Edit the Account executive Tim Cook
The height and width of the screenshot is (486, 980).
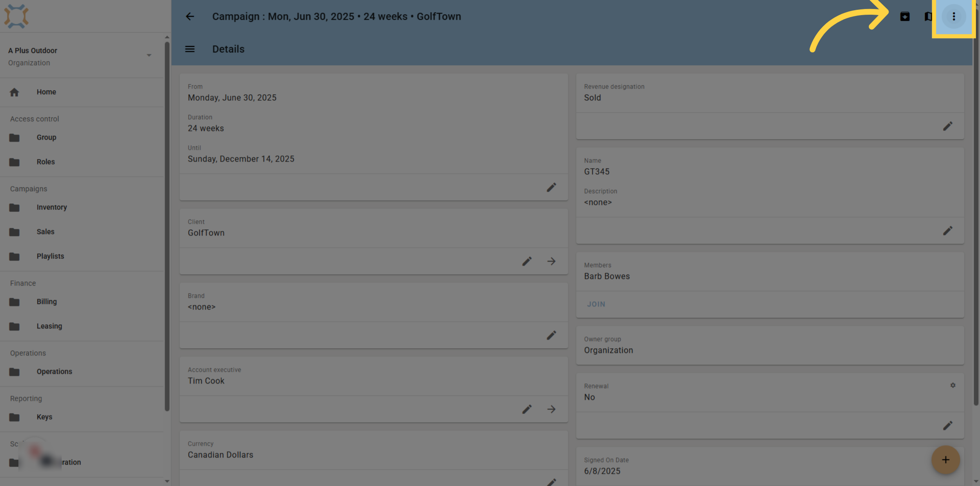click(527, 409)
